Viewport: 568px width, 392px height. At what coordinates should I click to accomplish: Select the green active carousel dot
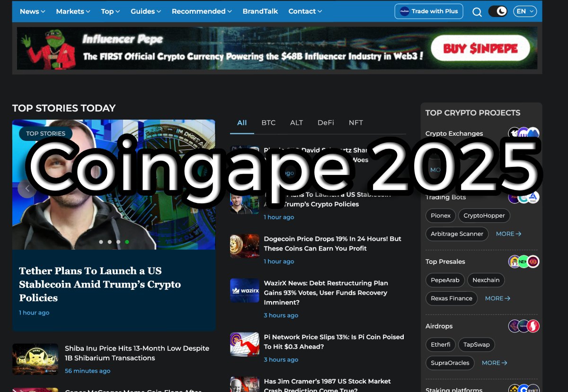click(127, 242)
